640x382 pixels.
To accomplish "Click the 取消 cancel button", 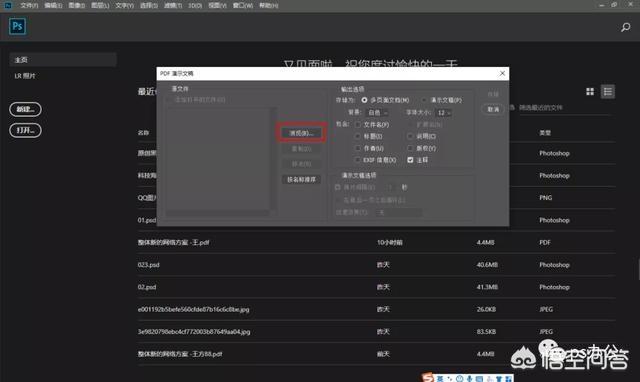I will pyautogui.click(x=493, y=109).
